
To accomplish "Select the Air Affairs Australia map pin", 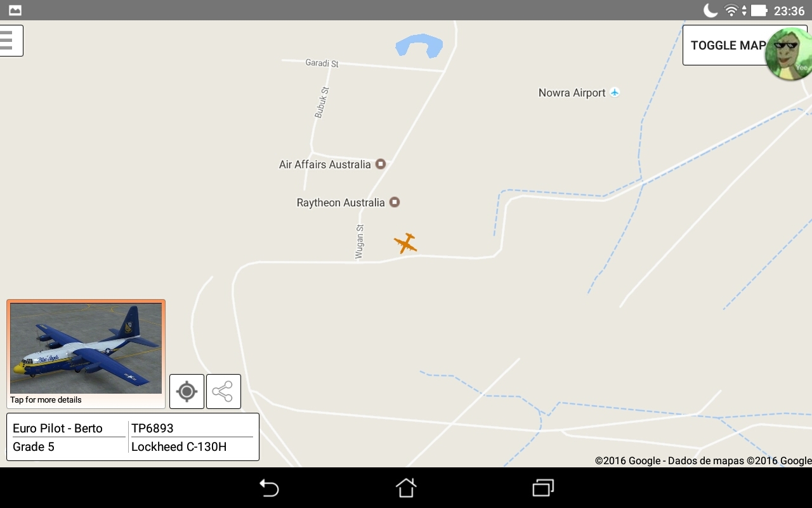I will (381, 164).
